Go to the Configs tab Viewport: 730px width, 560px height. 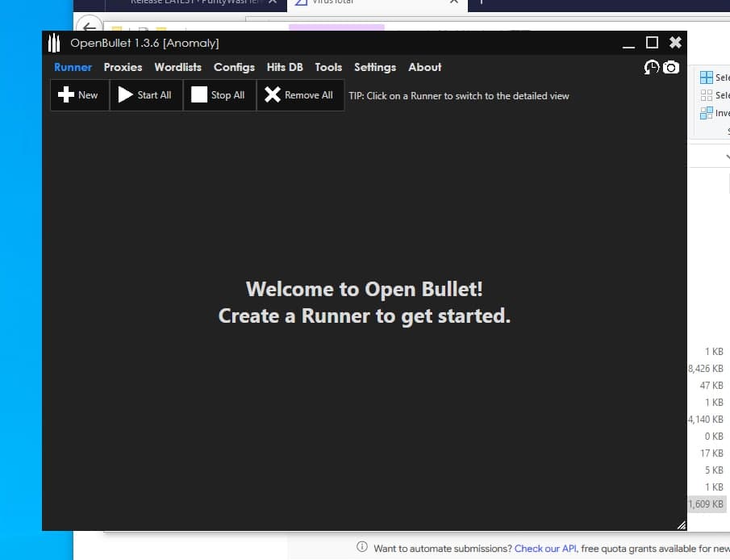pyautogui.click(x=234, y=67)
